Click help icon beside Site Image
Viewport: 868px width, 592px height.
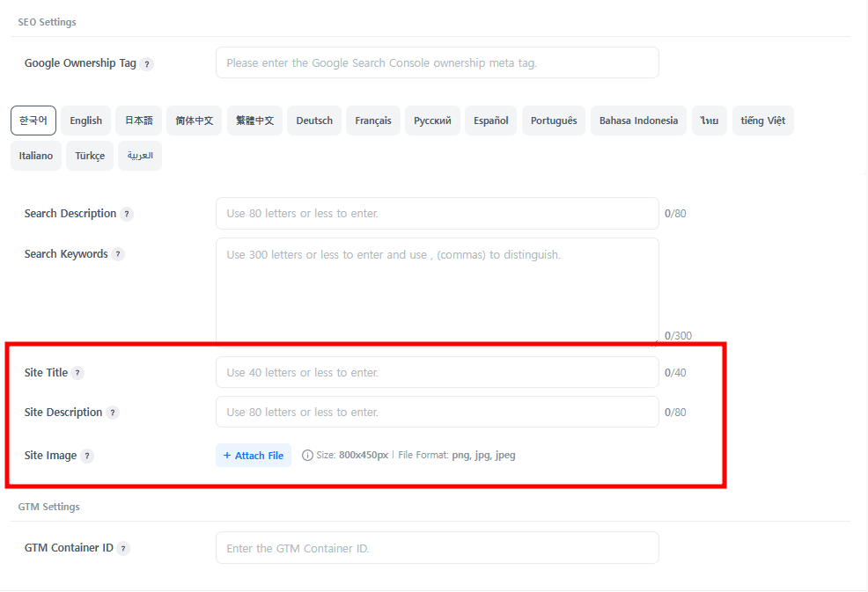pyautogui.click(x=87, y=456)
